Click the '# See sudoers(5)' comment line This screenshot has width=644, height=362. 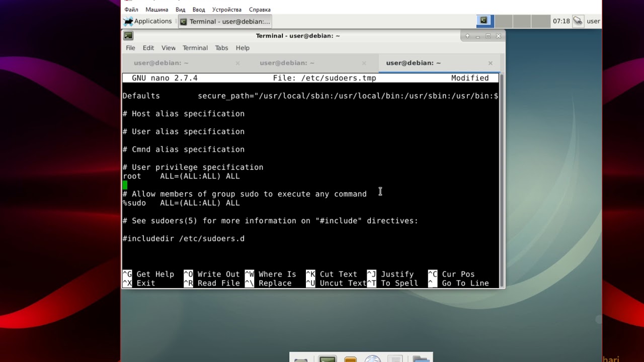coord(270,221)
